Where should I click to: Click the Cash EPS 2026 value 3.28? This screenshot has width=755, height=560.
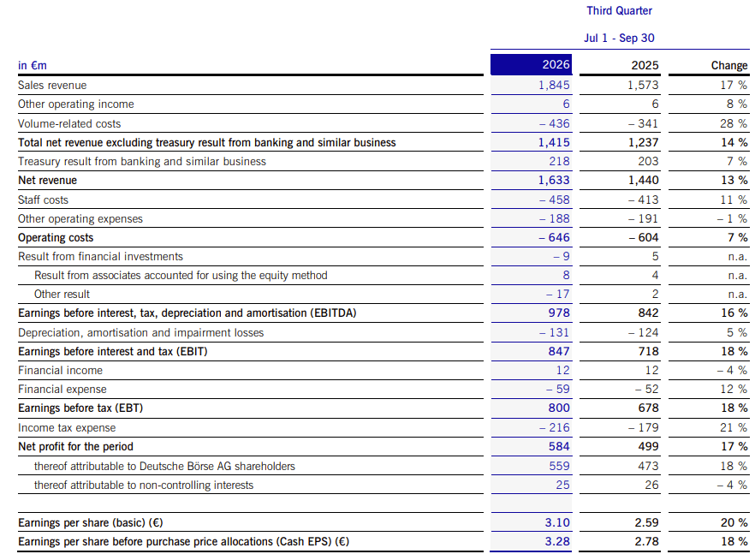point(557,541)
